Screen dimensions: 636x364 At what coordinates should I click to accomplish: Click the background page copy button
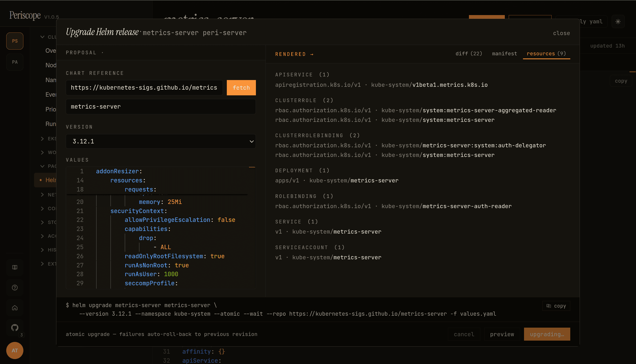coord(621,81)
